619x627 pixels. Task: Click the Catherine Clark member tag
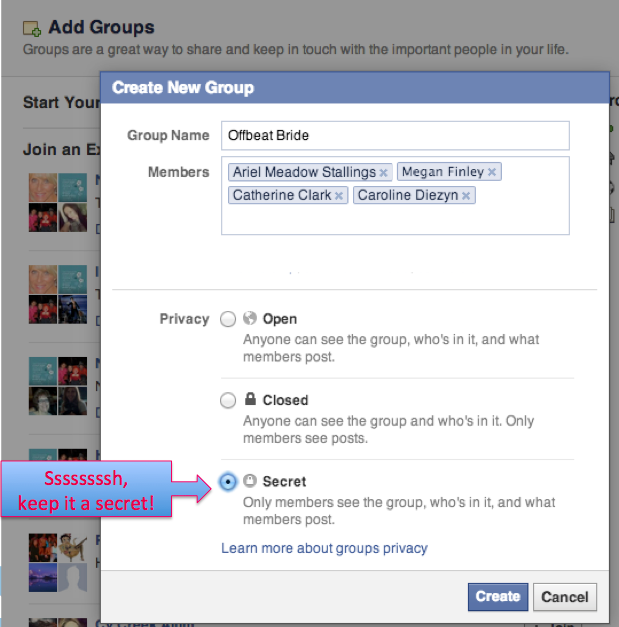(x=281, y=195)
